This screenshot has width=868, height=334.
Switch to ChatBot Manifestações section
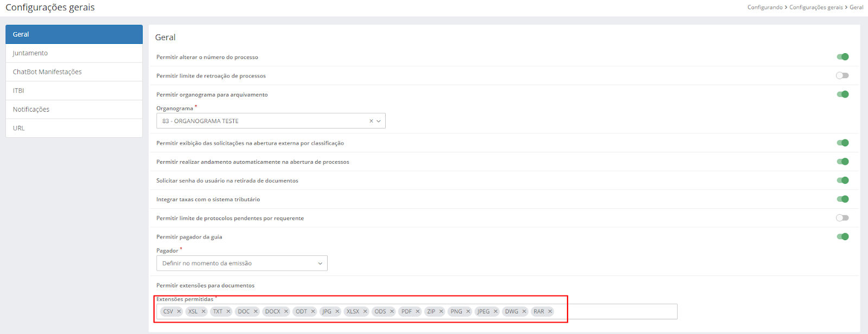point(47,72)
